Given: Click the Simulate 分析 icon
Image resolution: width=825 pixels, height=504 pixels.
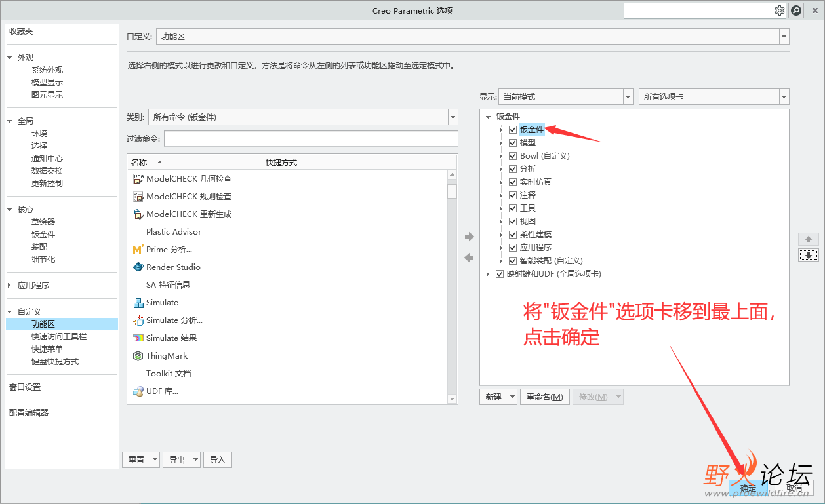Looking at the screenshot, I should click(138, 320).
